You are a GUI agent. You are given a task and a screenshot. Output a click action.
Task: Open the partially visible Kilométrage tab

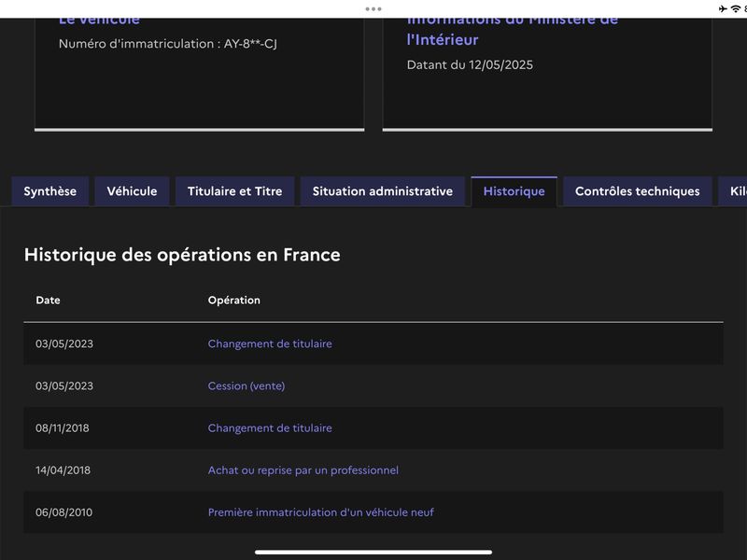click(x=733, y=191)
